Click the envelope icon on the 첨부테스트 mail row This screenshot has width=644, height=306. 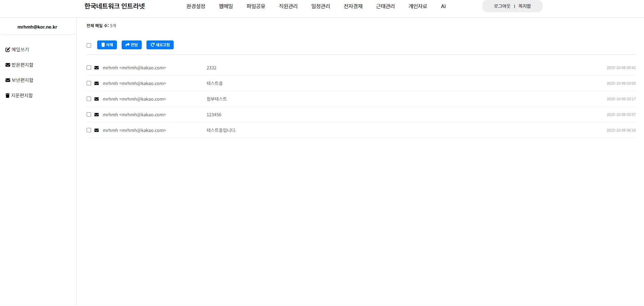pos(97,99)
